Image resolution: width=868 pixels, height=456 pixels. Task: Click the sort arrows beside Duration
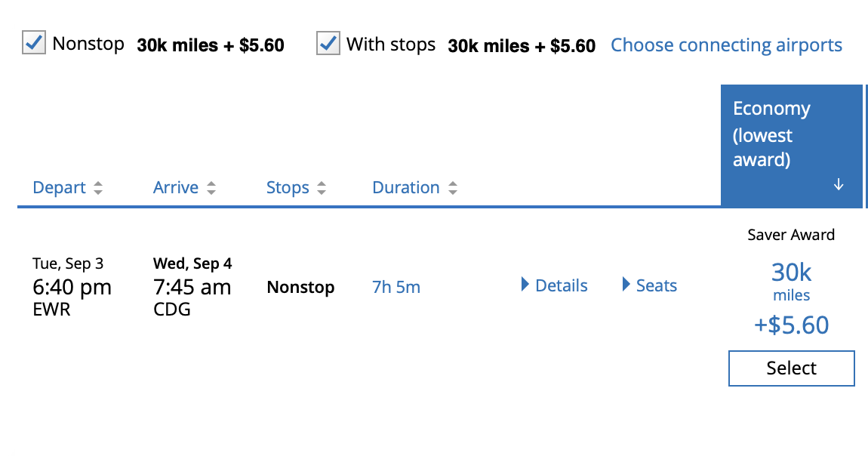tap(452, 189)
